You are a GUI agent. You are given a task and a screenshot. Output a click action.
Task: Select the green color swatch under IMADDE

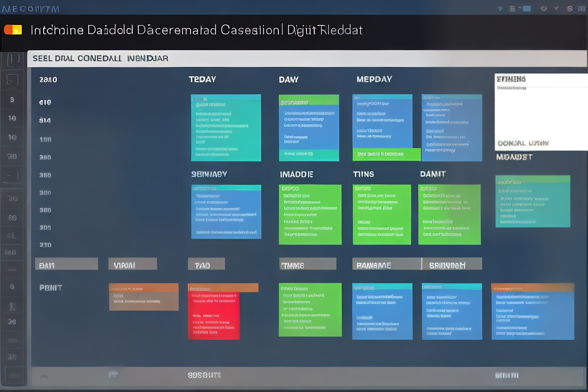(x=310, y=215)
